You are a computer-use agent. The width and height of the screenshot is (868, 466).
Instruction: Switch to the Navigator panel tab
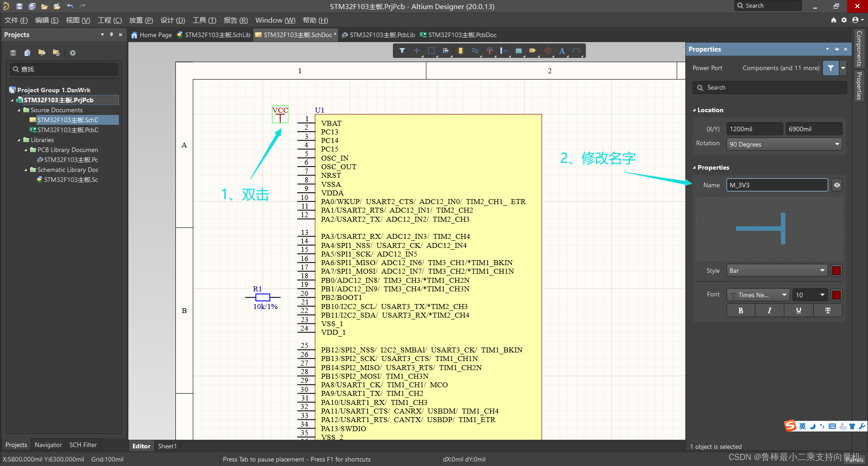(48, 445)
